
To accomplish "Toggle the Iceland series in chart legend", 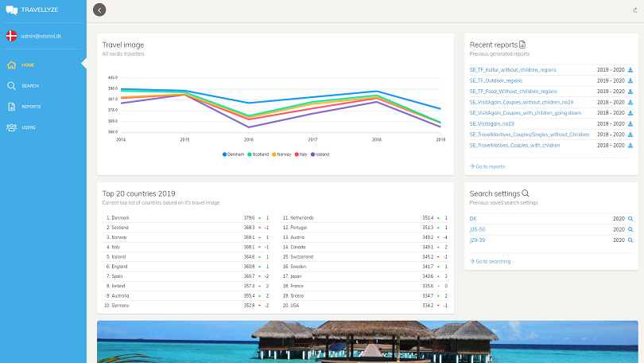I will click(x=320, y=154).
